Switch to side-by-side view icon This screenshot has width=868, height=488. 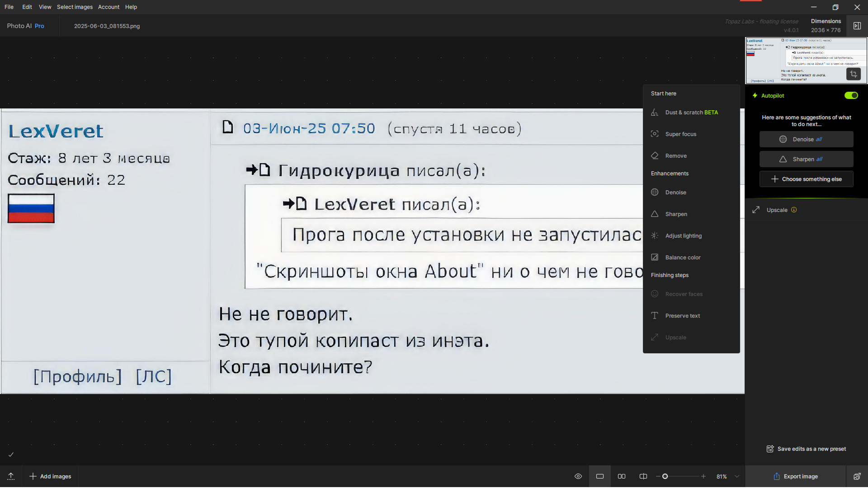(622, 476)
